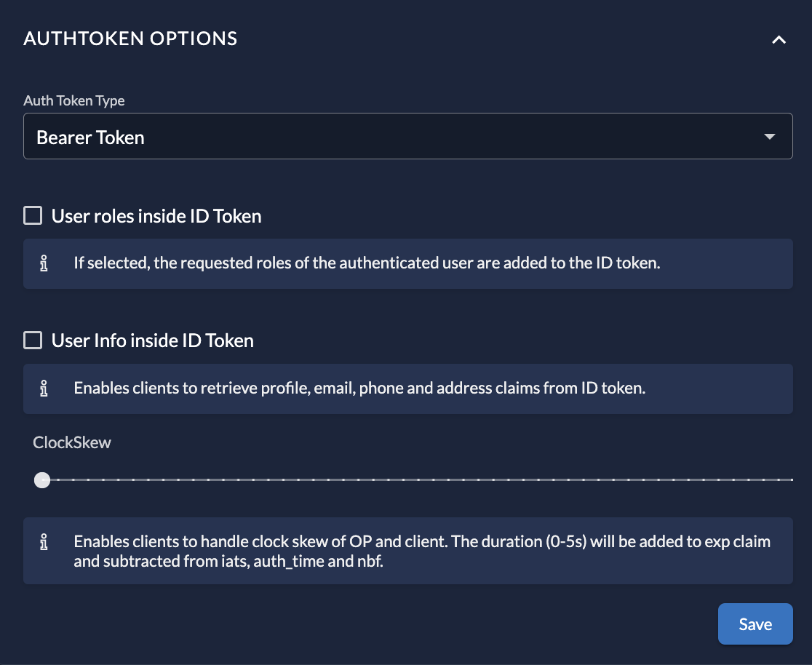This screenshot has width=812, height=665.
Task: Click the info icon beside clock skew hint
Action: pos(44,543)
